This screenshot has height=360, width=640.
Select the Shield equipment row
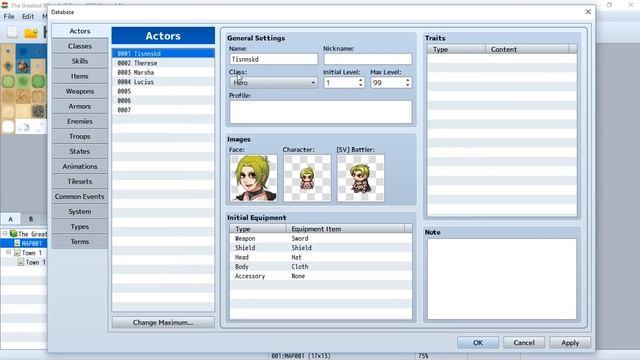320,248
